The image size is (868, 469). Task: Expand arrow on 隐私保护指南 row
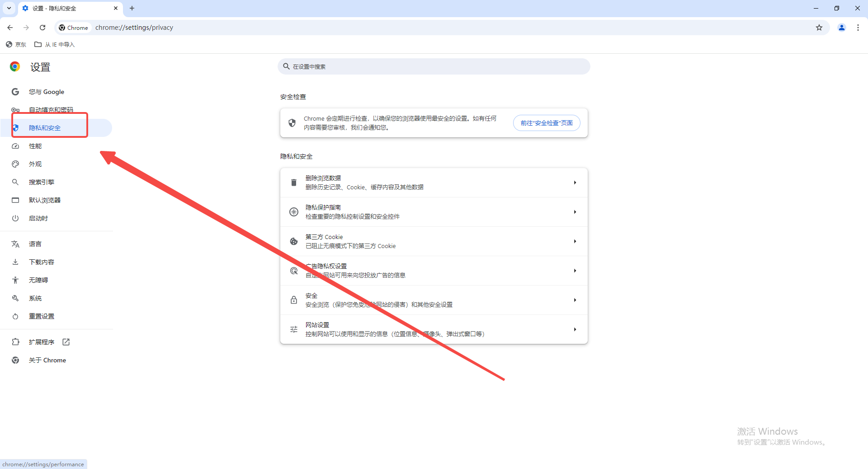pyautogui.click(x=575, y=212)
